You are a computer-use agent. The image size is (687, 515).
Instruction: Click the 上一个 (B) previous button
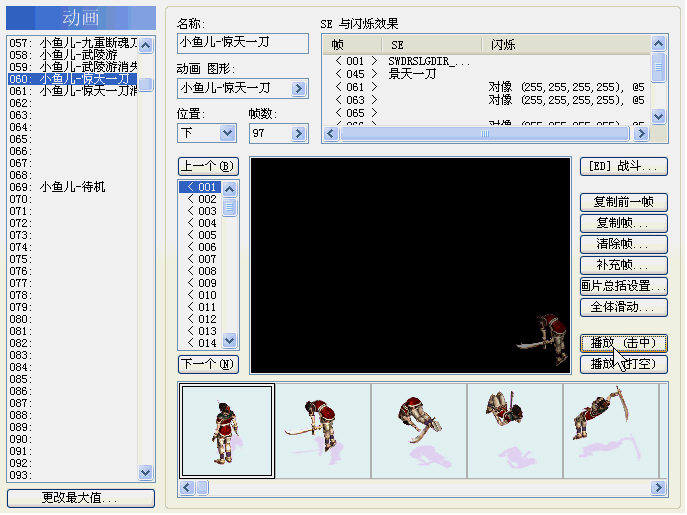coord(208,166)
